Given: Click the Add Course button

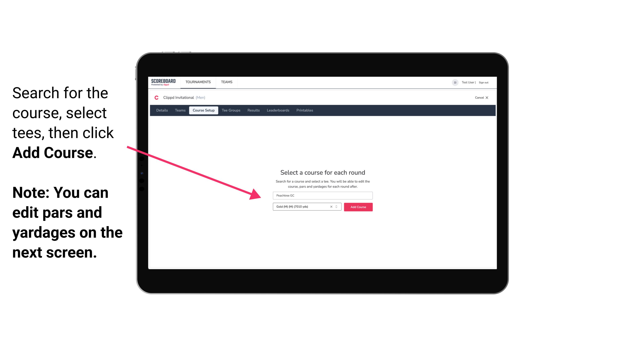Looking at the screenshot, I should [x=358, y=207].
